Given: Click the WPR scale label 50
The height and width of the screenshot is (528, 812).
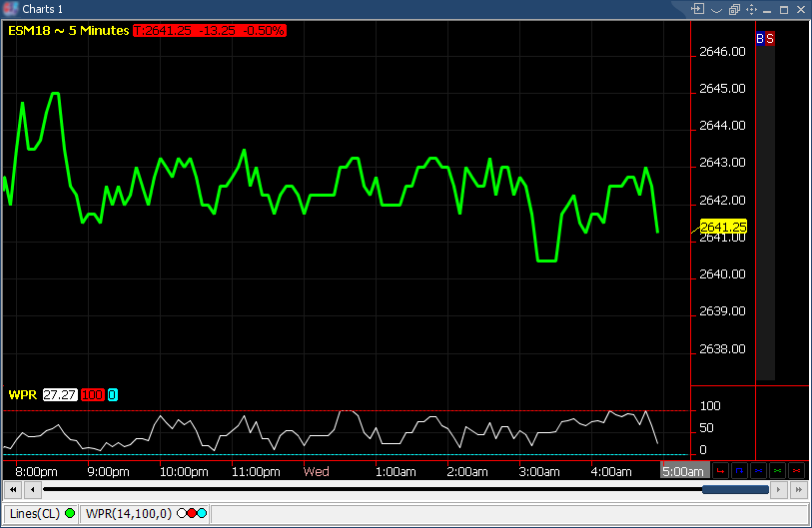Looking at the screenshot, I should click(706, 428).
